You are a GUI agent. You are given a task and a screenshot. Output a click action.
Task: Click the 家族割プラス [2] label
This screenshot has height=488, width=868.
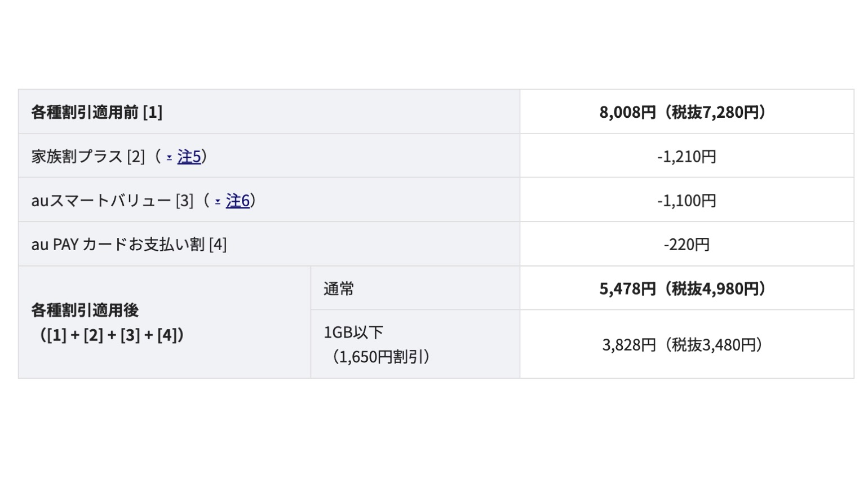88,156
